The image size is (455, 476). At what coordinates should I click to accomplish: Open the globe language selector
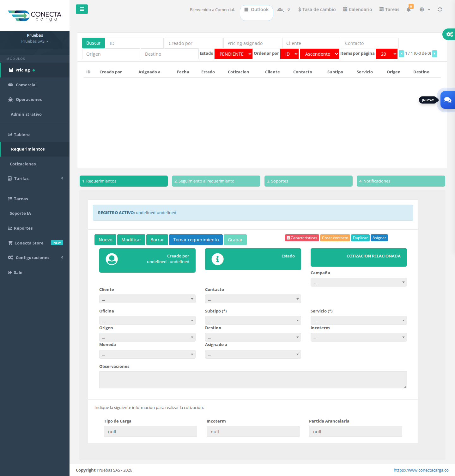[x=424, y=9]
